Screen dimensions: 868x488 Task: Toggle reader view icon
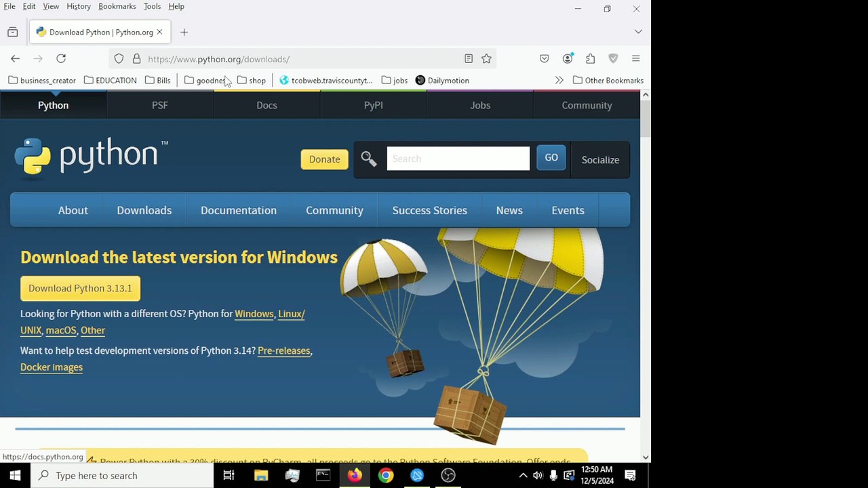[x=469, y=59]
